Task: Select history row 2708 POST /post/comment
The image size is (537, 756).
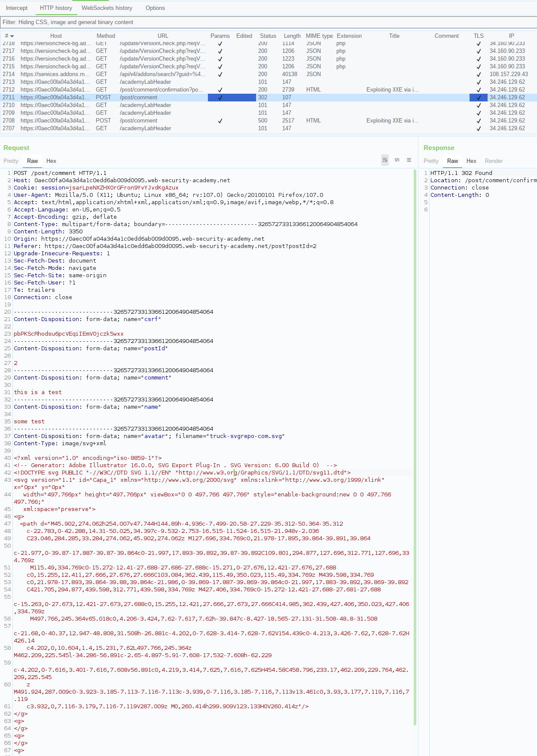Action: pyautogui.click(x=268, y=121)
